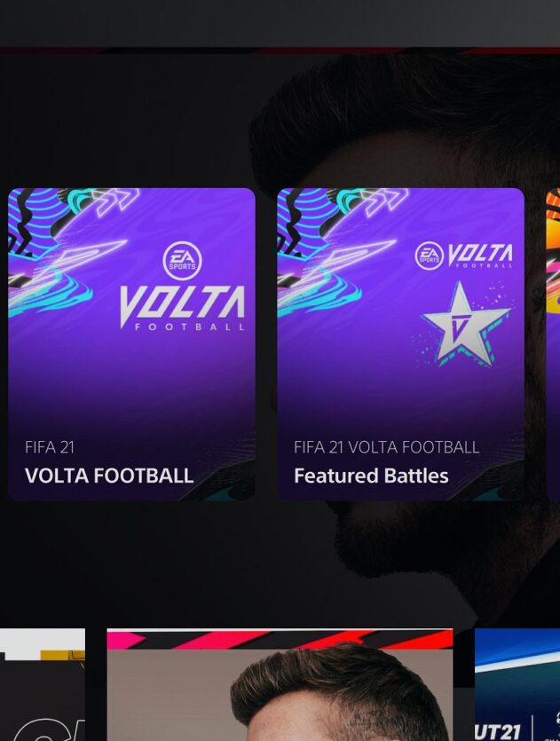
Task: Open the partially visible orange card at right edge
Action: [553, 344]
